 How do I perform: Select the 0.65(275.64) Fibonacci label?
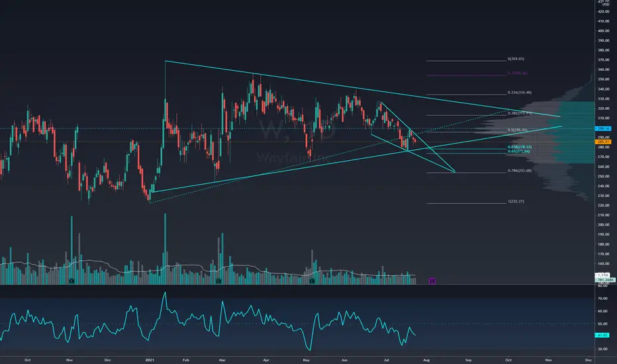518,151
